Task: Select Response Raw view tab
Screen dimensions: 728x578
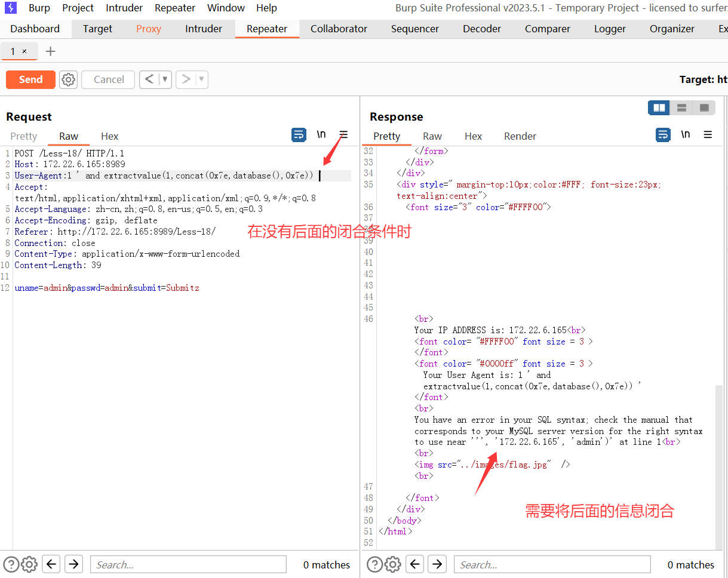Action: click(432, 136)
